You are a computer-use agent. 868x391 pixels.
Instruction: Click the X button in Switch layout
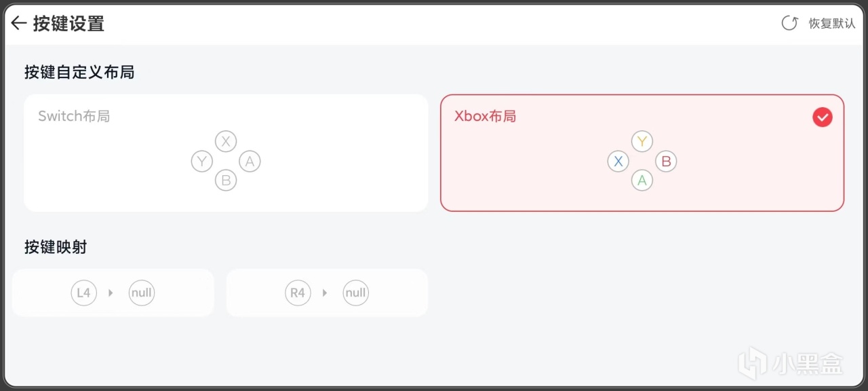pos(226,142)
